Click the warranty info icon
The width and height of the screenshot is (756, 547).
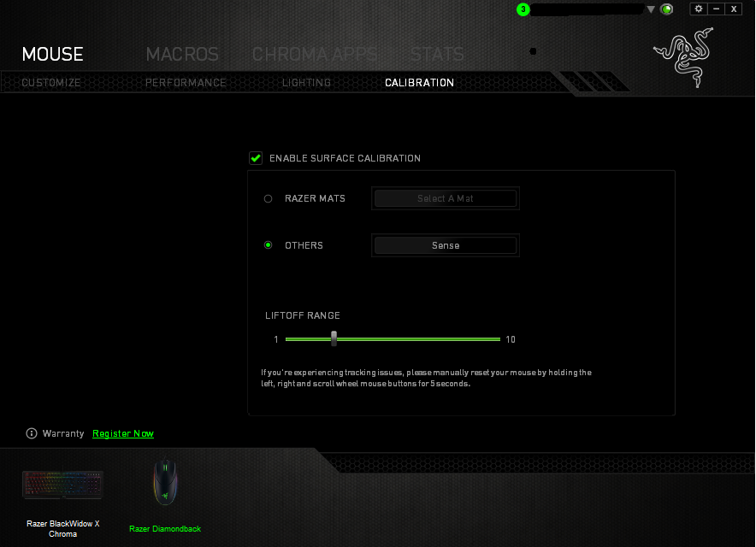coord(32,433)
